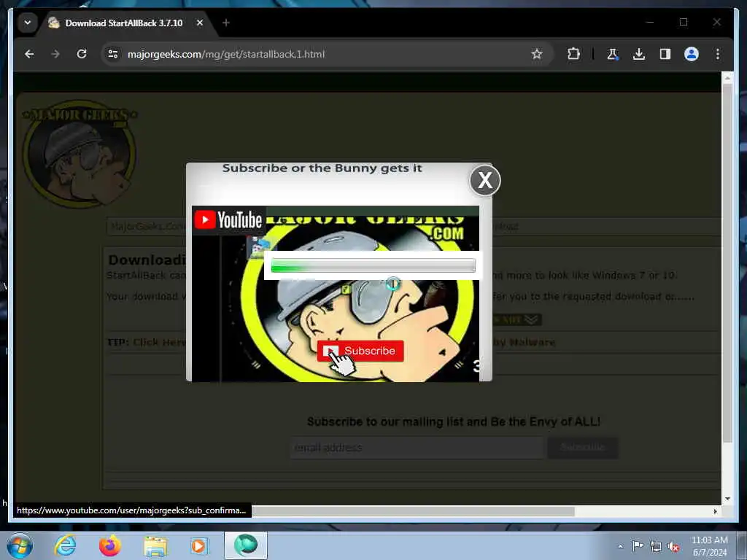Select the Download StartAllBack 3.7.10 tab
The width and height of the screenshot is (747, 560).
tap(124, 23)
